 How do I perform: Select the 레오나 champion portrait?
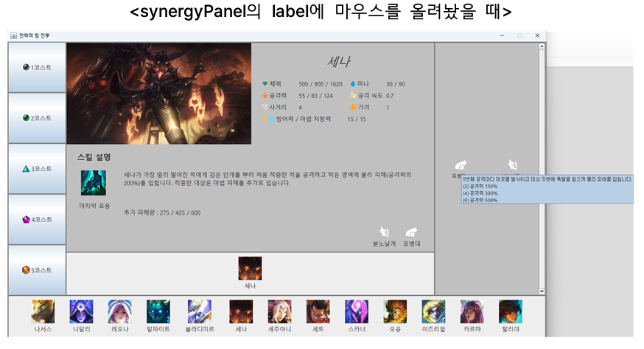[120, 311]
